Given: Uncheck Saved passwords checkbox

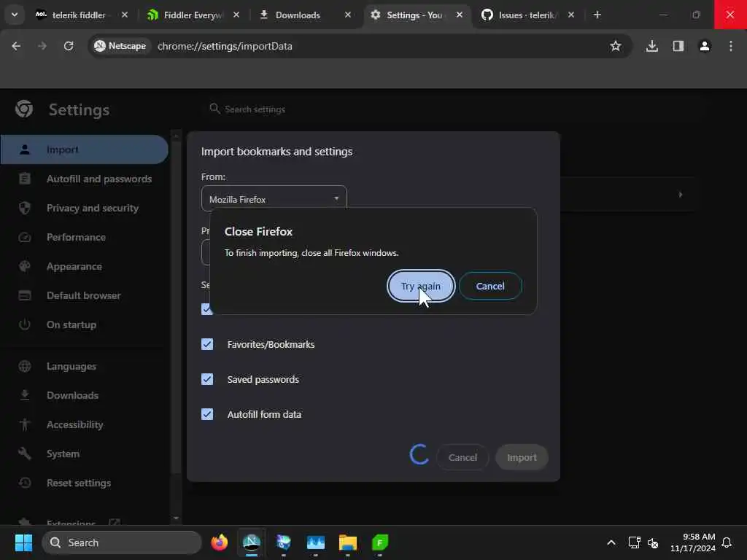Looking at the screenshot, I should [x=207, y=379].
